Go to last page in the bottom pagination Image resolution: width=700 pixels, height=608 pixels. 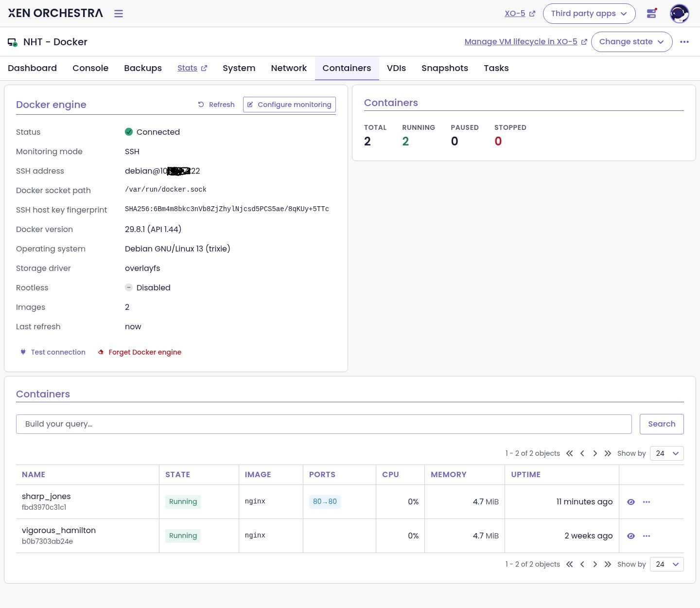[x=608, y=564]
